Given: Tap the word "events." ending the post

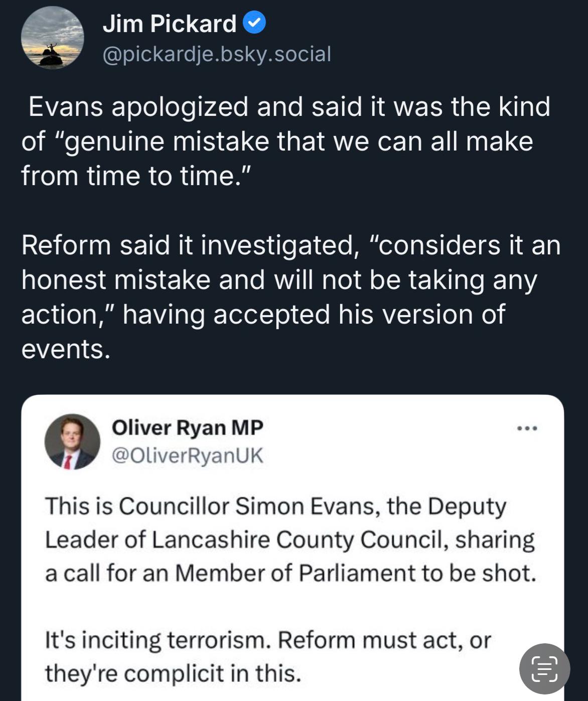Looking at the screenshot, I should [x=66, y=349].
